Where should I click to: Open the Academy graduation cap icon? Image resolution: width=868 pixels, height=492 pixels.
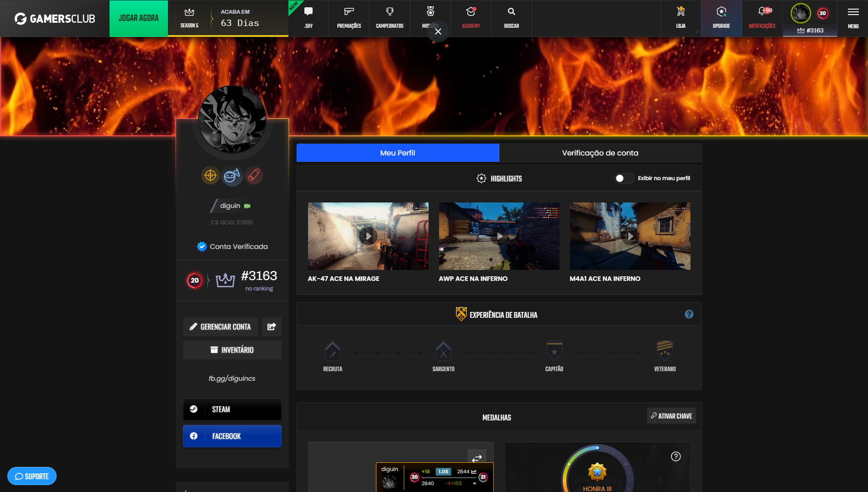coord(471,12)
